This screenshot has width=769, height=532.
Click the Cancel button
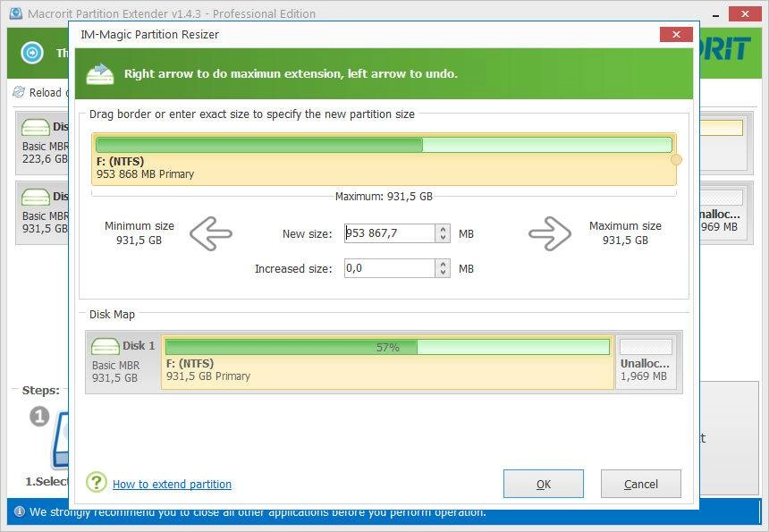click(640, 484)
